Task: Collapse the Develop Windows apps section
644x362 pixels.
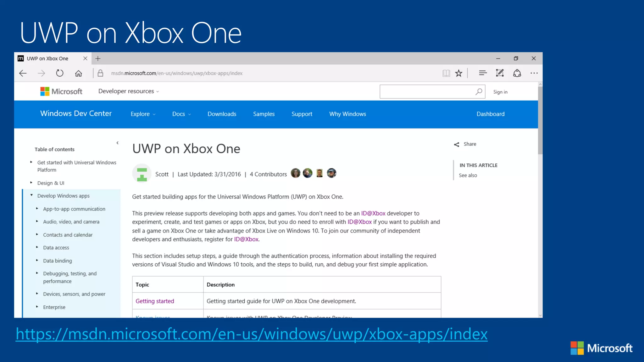Action: tap(31, 195)
